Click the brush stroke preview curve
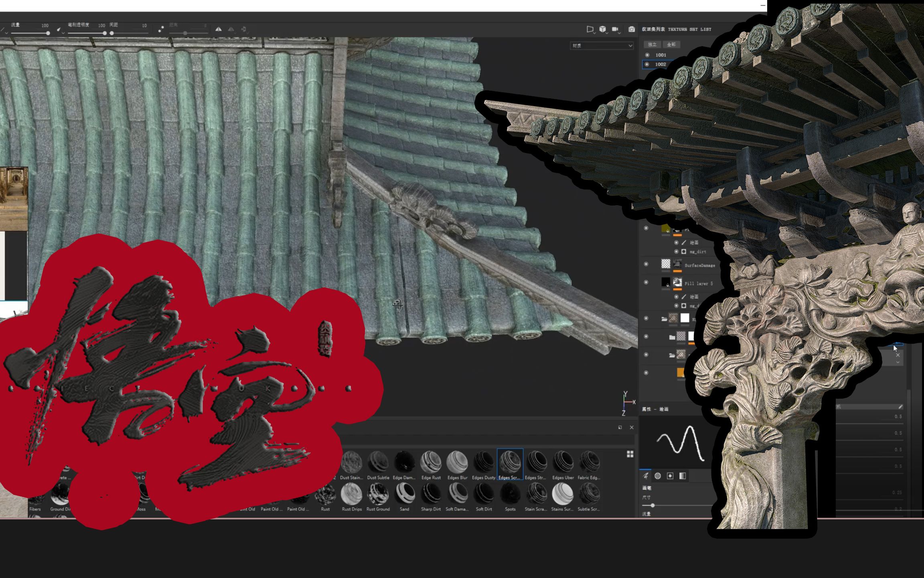The image size is (924, 578). point(681,443)
